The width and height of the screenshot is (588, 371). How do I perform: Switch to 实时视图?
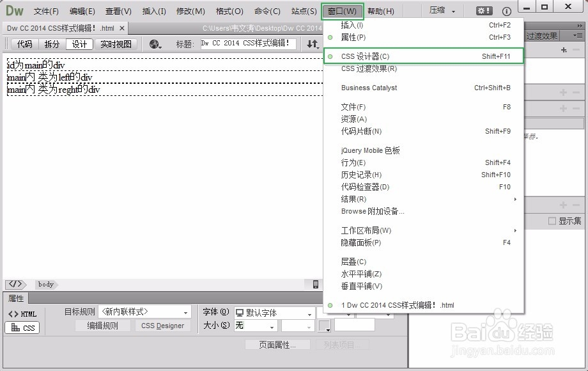click(116, 44)
